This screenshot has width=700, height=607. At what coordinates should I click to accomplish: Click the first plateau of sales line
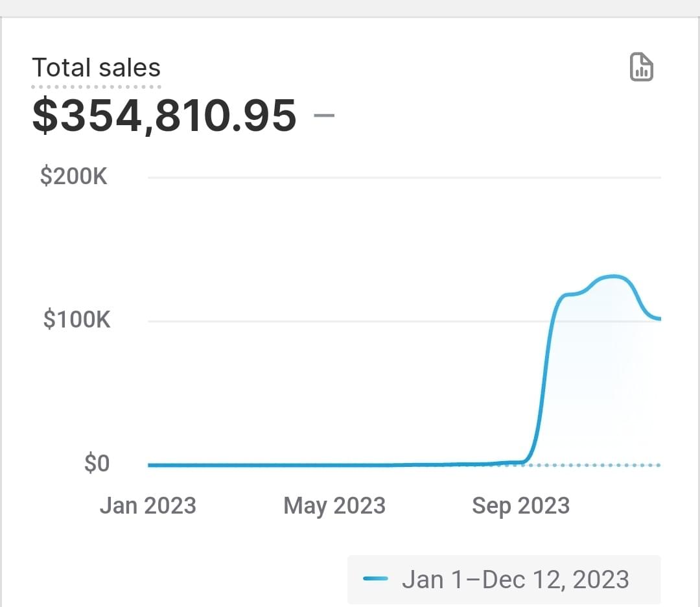572,295
